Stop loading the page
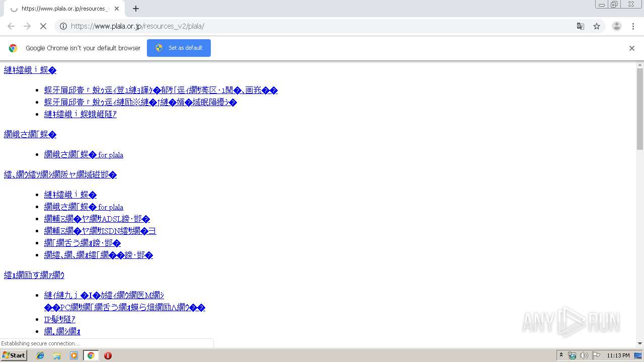 click(43, 26)
